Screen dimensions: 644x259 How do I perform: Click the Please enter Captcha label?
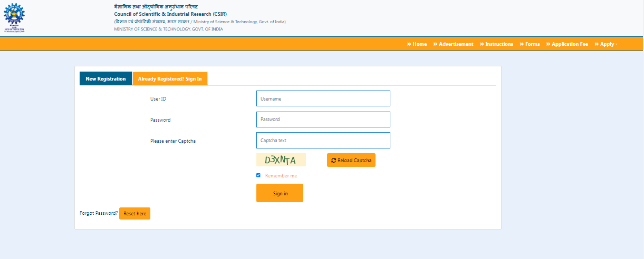pos(173,141)
